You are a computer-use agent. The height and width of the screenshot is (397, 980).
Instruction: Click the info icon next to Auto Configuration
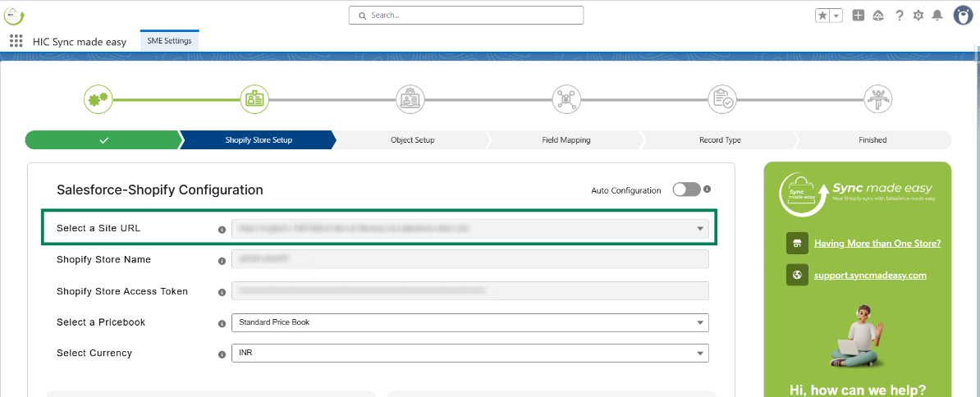tap(708, 189)
